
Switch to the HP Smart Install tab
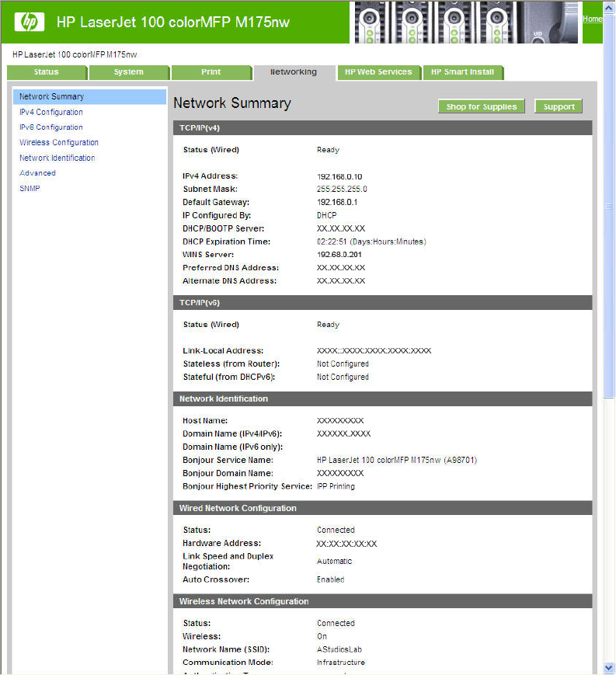[462, 72]
